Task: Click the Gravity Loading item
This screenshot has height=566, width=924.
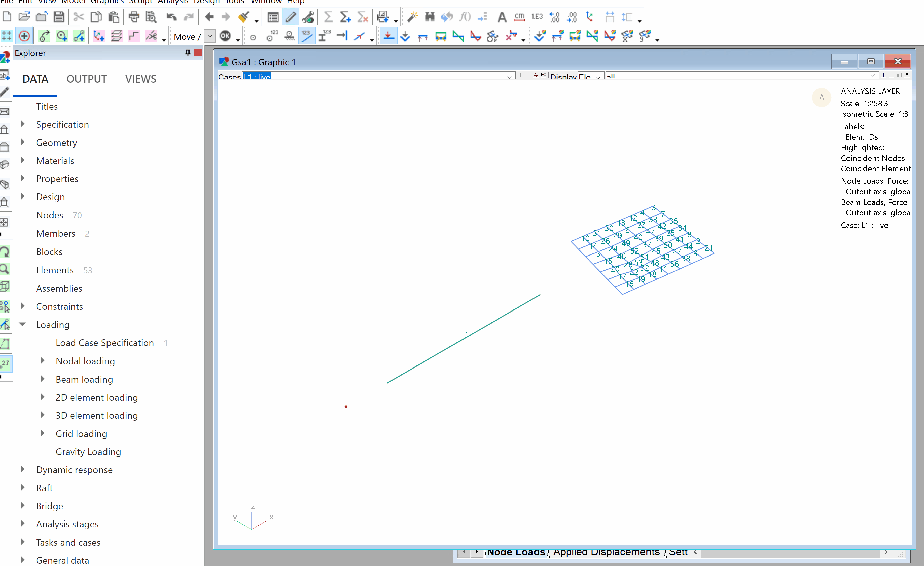Action: pyautogui.click(x=88, y=452)
